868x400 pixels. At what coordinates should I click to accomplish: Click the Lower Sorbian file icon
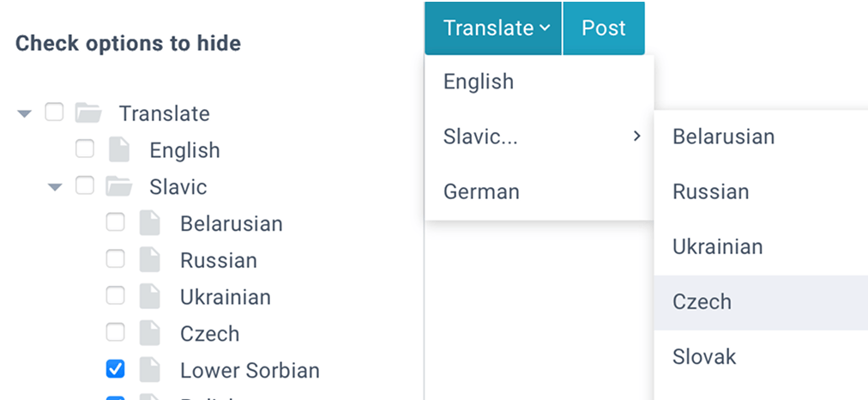coord(150,370)
